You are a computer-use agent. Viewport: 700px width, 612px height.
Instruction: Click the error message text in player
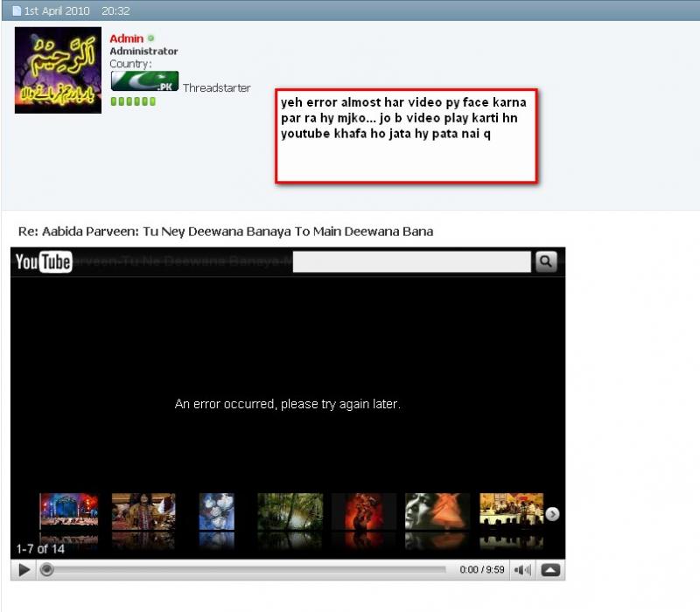click(287, 404)
